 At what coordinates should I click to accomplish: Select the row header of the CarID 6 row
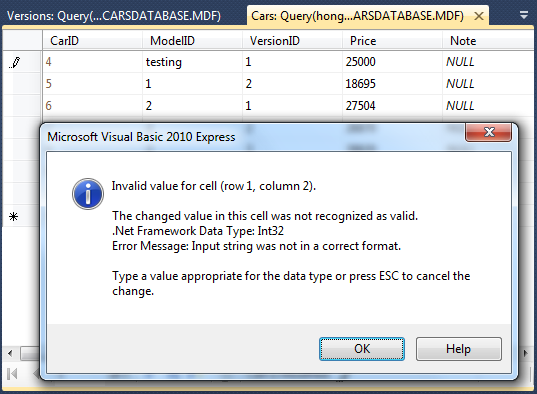[22, 106]
